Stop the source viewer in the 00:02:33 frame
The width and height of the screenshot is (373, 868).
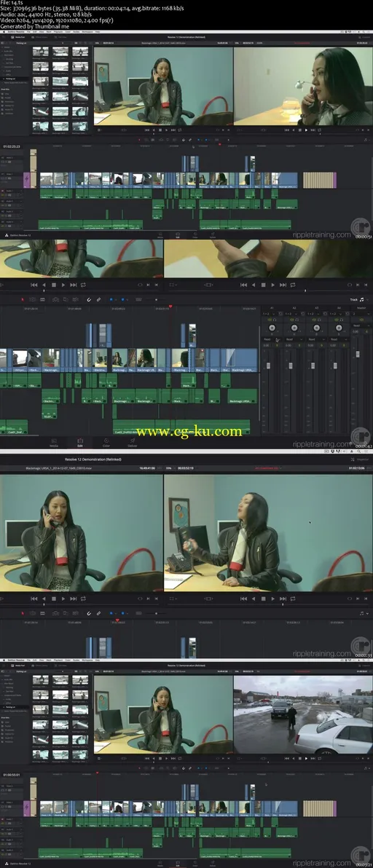click(54, 599)
